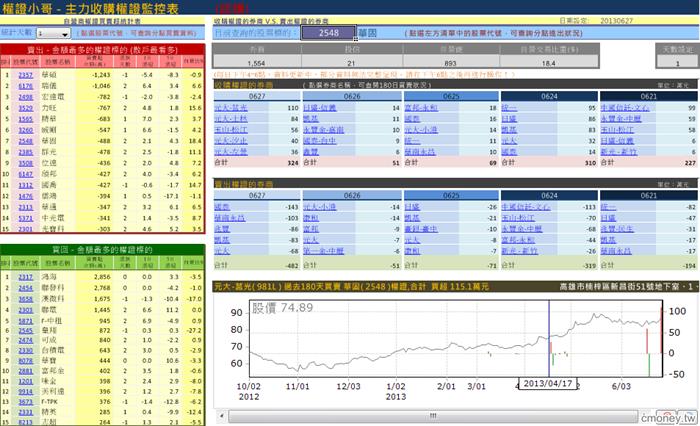700x426 pixels.
Task: Click the 0627 date header in top broker table
Action: tap(257, 96)
